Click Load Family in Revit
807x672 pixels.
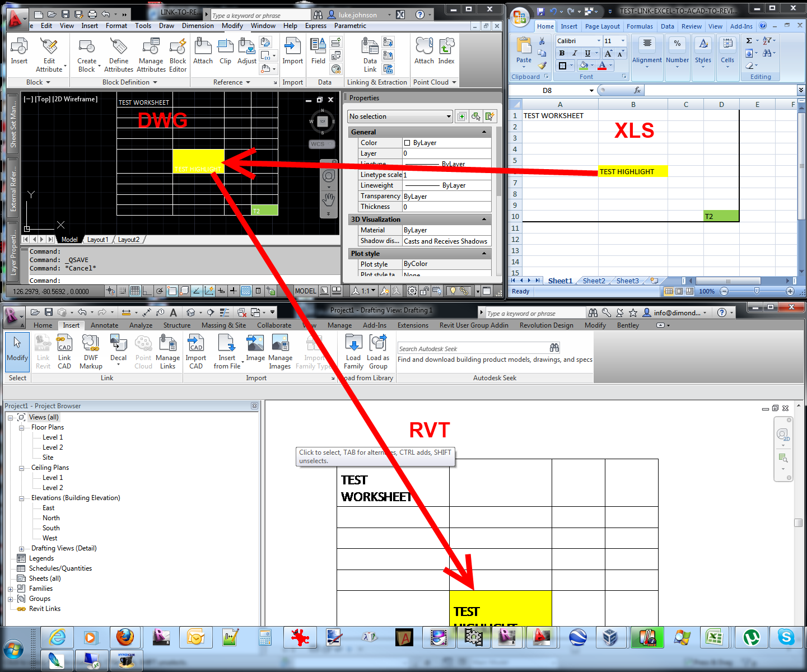[353, 352]
